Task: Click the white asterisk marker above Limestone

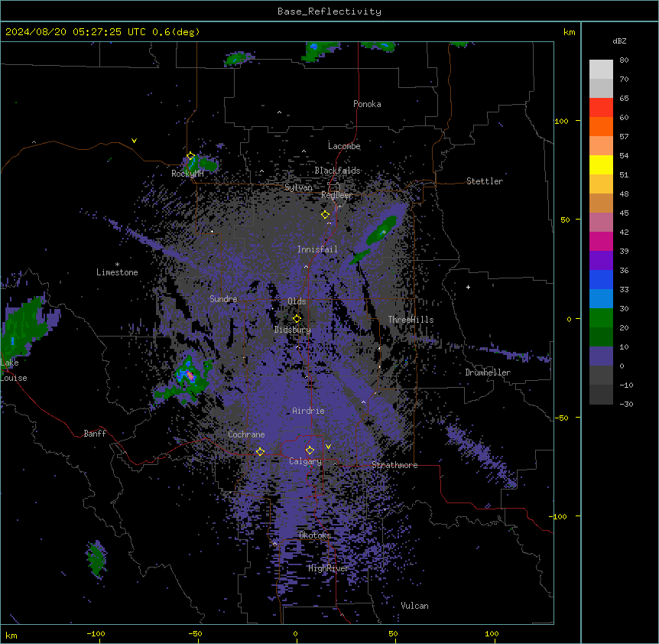Action: [117, 265]
